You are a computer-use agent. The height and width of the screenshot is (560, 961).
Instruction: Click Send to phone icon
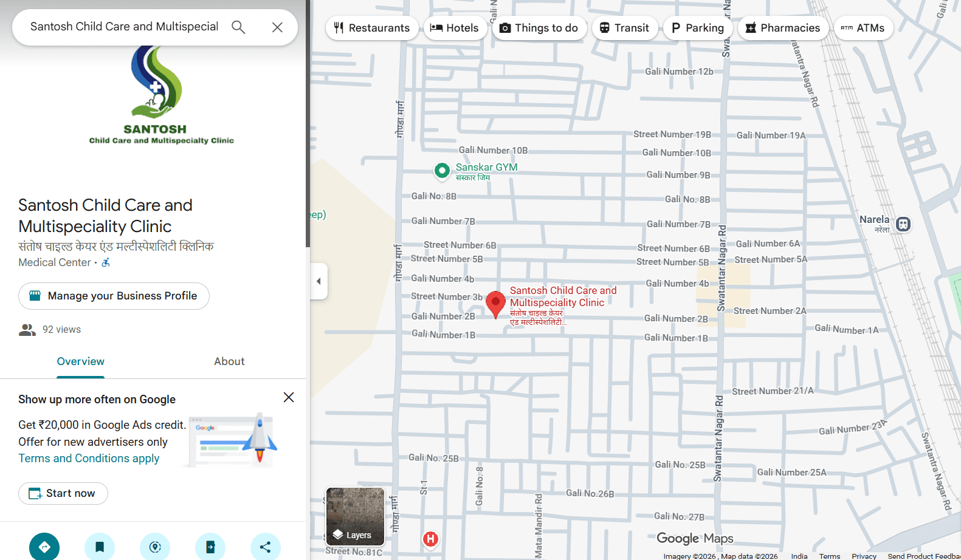(210, 547)
